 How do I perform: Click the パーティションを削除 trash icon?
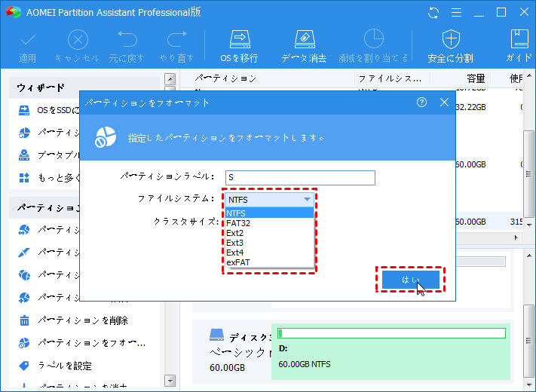point(24,320)
